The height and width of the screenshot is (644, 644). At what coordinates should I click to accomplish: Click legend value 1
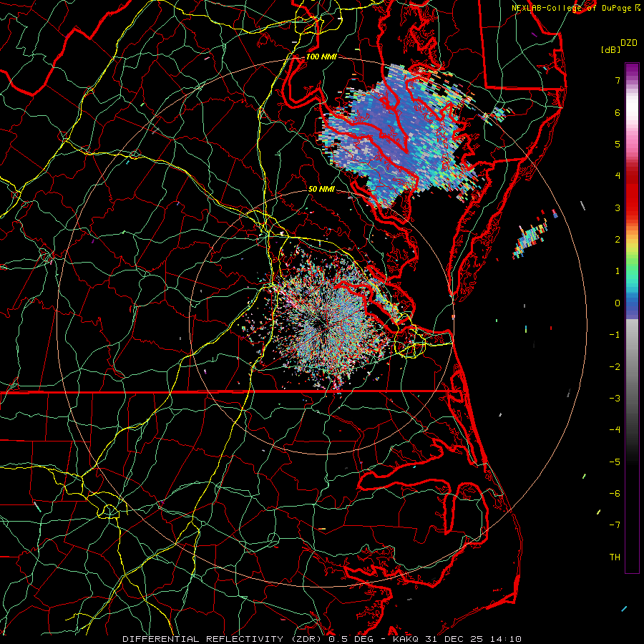618,271
